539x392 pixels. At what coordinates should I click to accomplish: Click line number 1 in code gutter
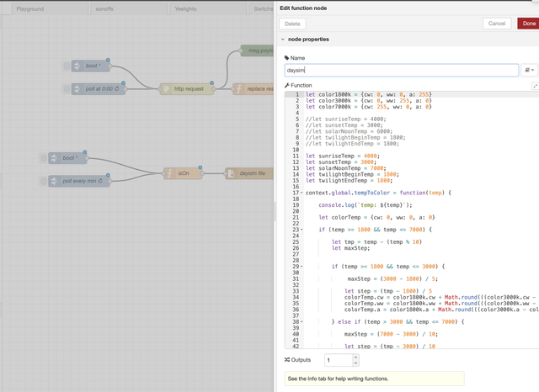(297, 94)
